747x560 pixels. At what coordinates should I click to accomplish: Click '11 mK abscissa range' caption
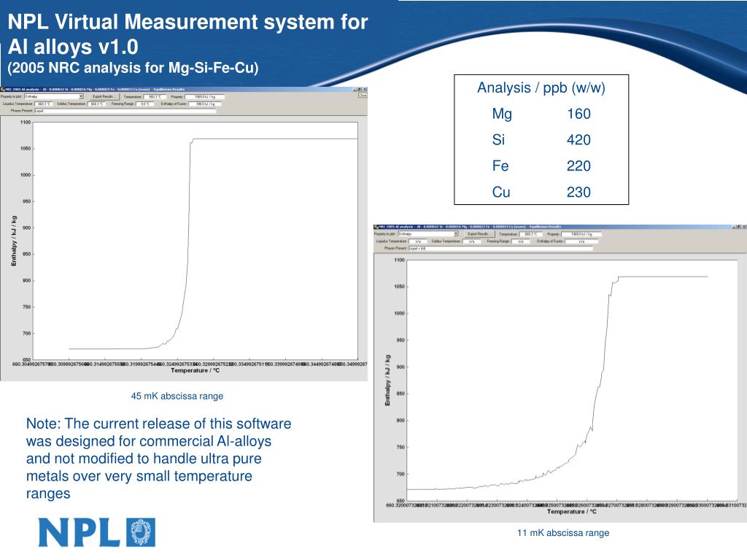pos(563,532)
